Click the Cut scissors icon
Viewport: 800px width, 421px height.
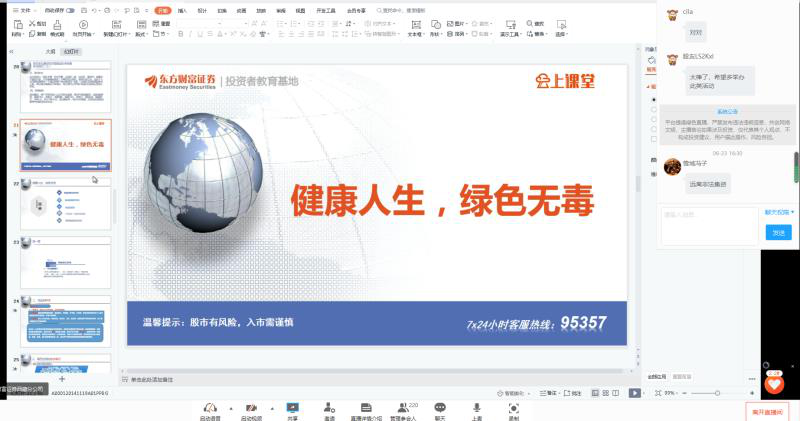[x=32, y=23]
